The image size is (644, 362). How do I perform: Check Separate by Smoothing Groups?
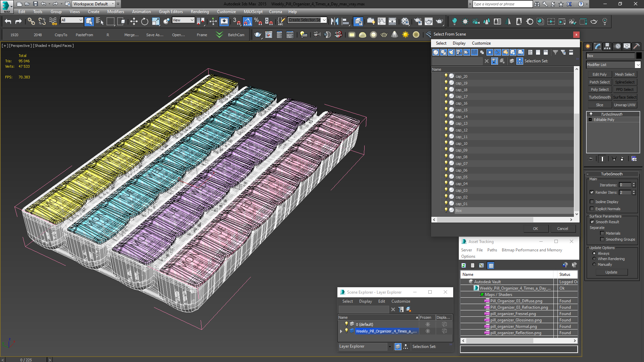pos(602,239)
